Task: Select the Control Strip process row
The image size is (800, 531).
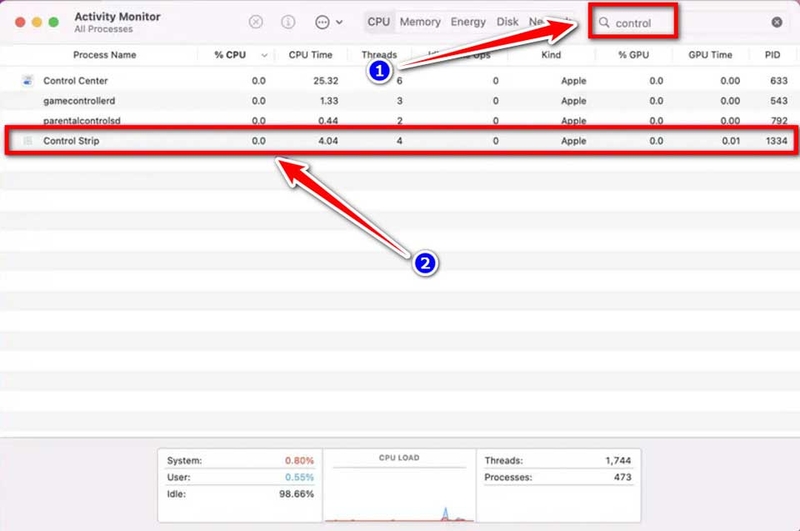Action: 400,142
